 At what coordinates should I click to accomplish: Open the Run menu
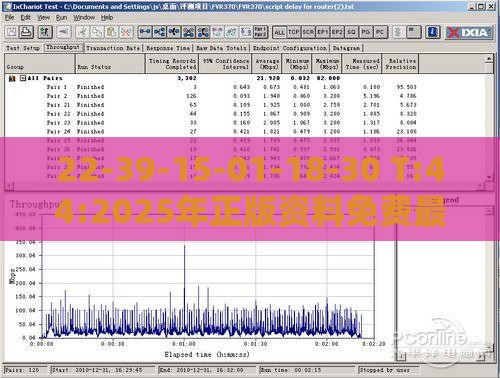point(61,18)
